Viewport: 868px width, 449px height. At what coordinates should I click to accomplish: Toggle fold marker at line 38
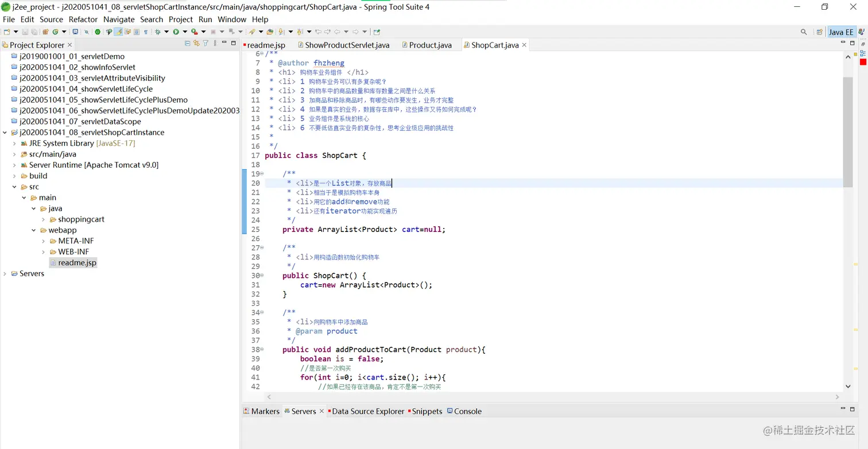pyautogui.click(x=262, y=349)
